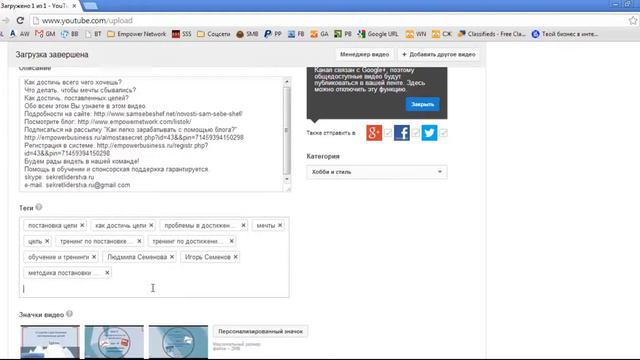The image size is (640, 360).
Task: Open a new browser tab
Action: pyautogui.click(x=90, y=6)
